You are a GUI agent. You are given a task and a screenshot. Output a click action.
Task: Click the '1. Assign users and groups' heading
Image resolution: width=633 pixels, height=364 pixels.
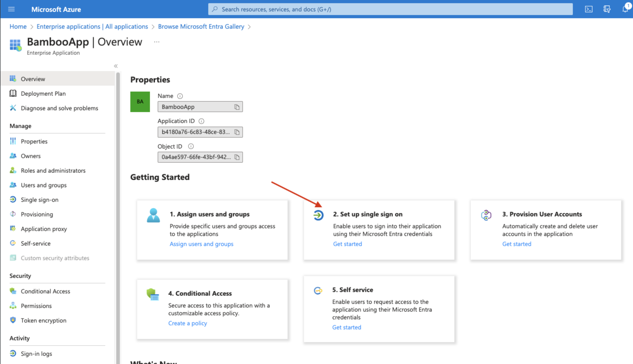tap(209, 214)
